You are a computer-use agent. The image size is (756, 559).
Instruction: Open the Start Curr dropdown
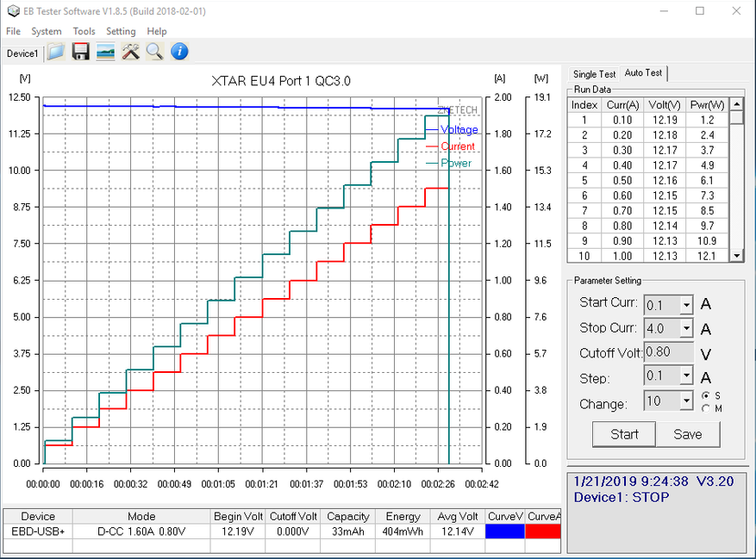pyautogui.click(x=686, y=305)
